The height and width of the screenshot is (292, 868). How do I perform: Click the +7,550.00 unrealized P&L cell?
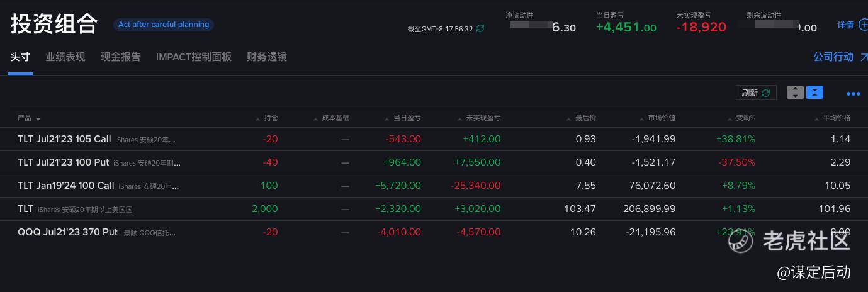coord(478,162)
